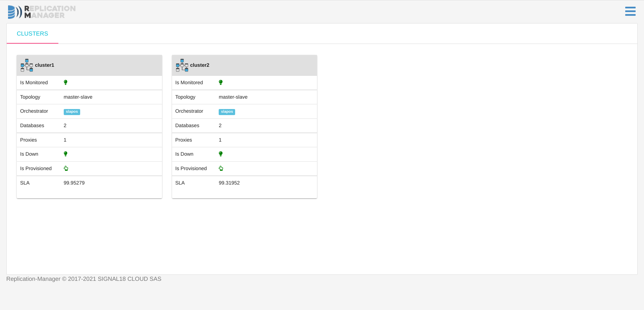Click cluster1 SLA label
Image resolution: width=644 pixels, height=310 pixels.
pyautogui.click(x=25, y=183)
